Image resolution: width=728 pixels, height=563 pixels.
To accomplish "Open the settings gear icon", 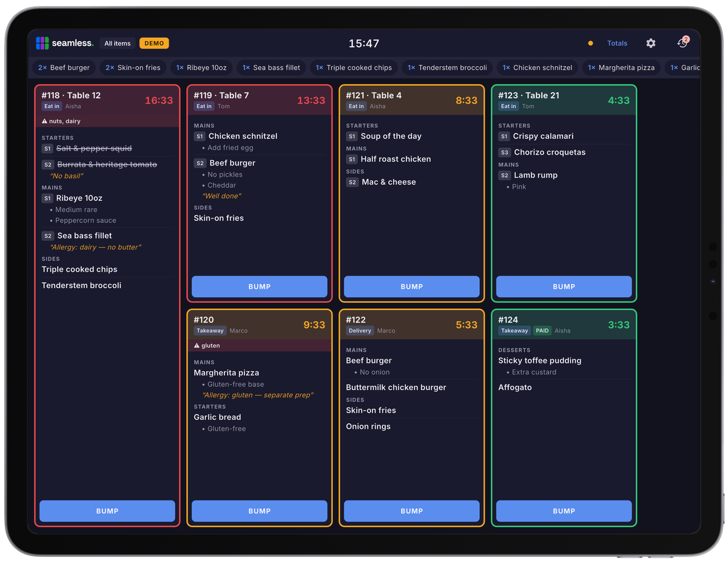I will (651, 43).
